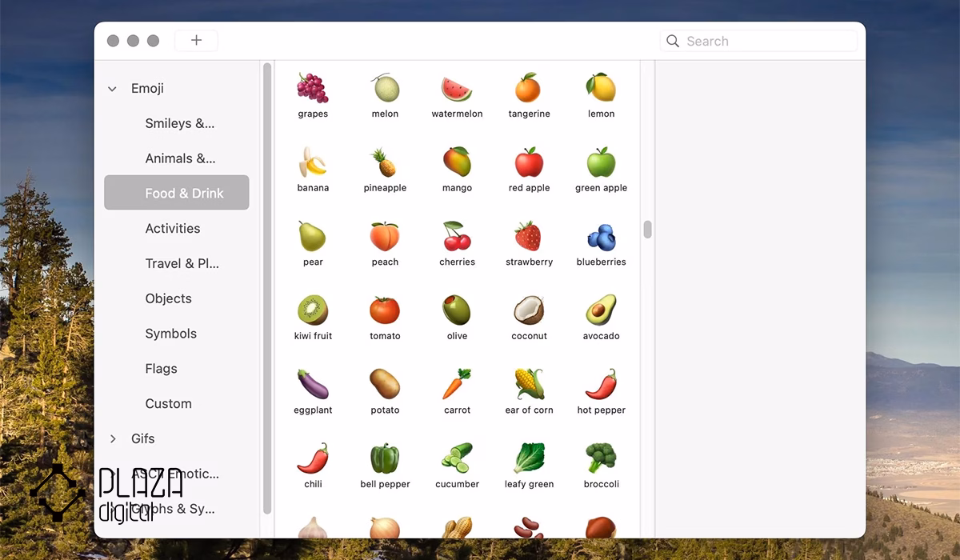Pick the banana emoji
The image size is (960, 560).
click(313, 162)
